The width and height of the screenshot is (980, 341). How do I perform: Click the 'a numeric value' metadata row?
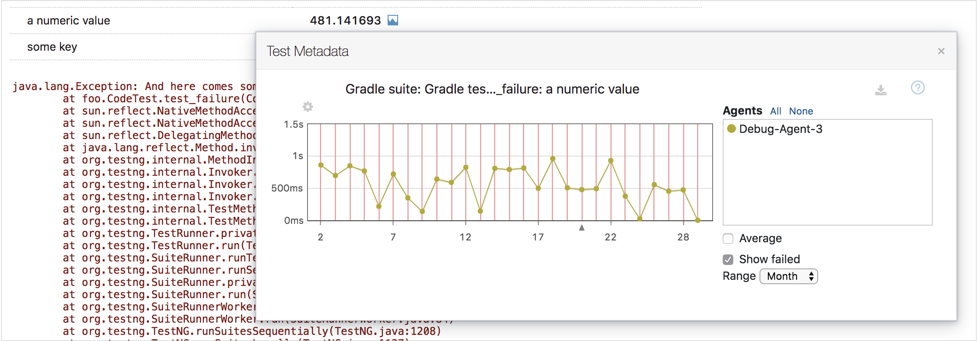69,21
